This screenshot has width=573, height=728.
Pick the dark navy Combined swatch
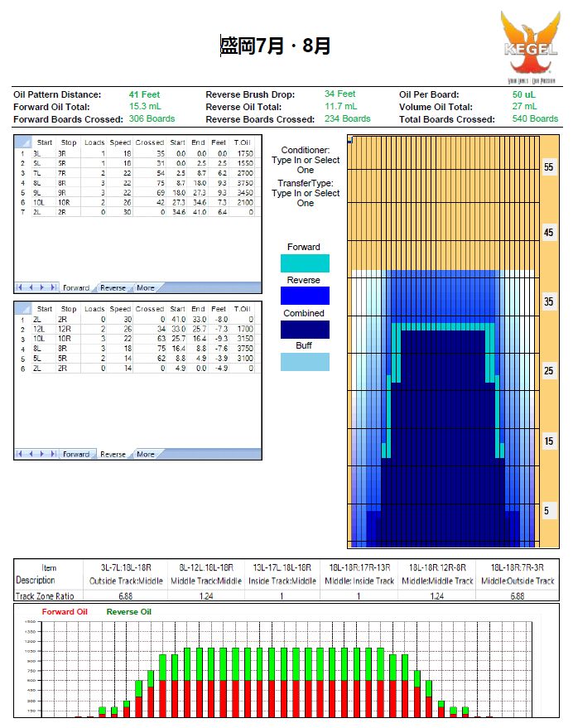click(x=305, y=329)
